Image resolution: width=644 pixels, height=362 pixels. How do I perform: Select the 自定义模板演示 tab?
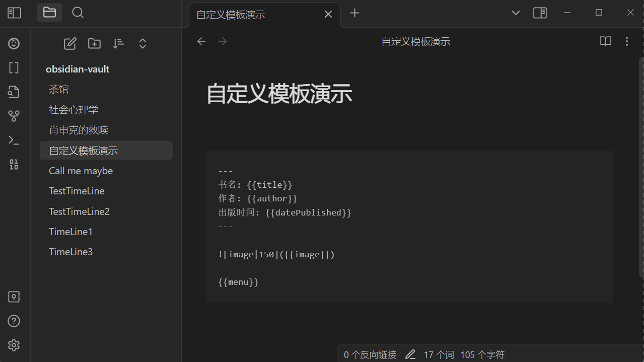tap(252, 15)
